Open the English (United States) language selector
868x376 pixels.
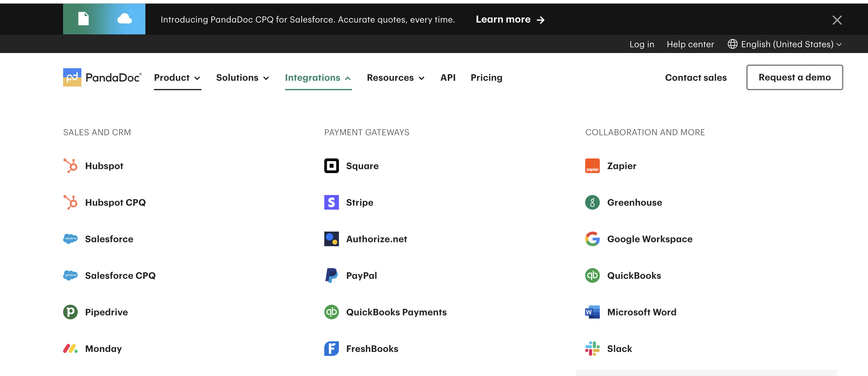tap(785, 44)
